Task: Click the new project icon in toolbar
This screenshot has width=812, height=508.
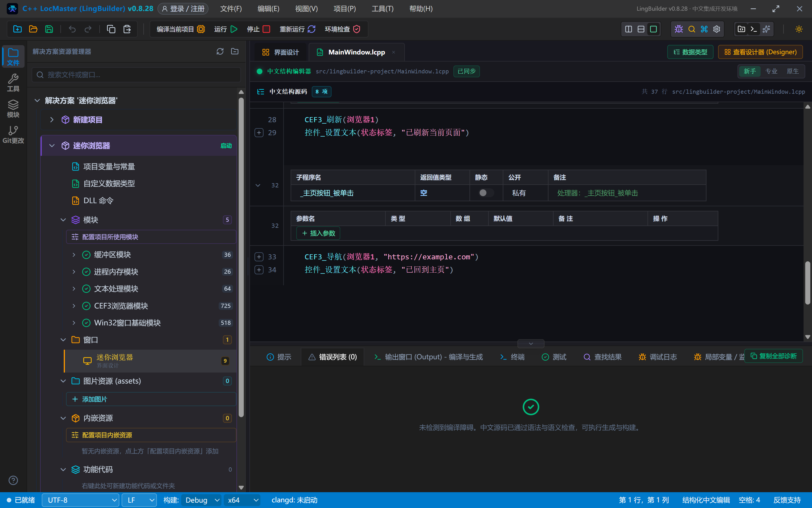Action: (x=17, y=29)
